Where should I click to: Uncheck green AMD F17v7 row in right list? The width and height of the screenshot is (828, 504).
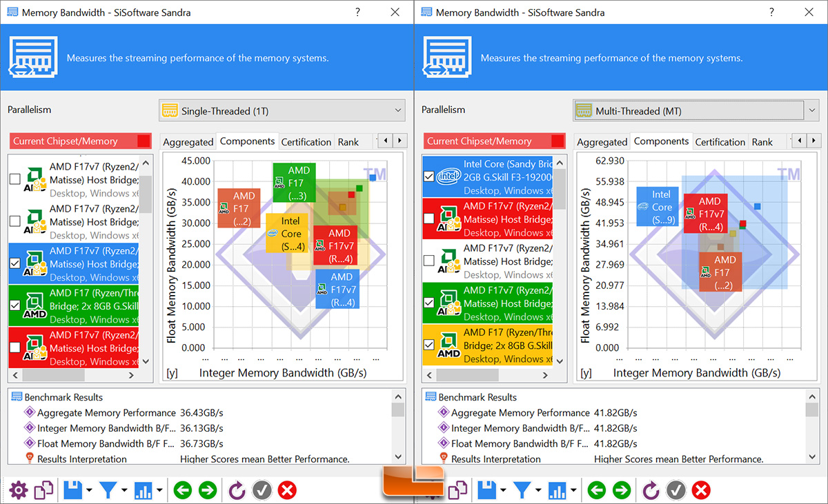(429, 303)
